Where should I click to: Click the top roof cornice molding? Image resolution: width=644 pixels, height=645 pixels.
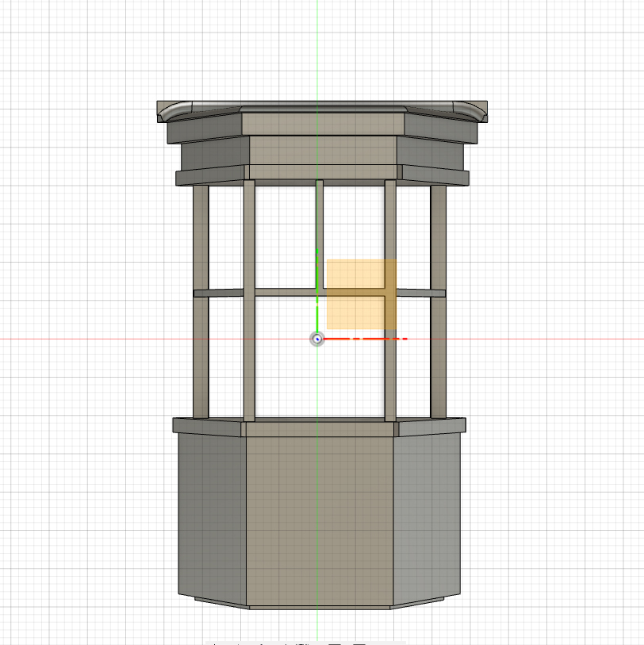320,108
